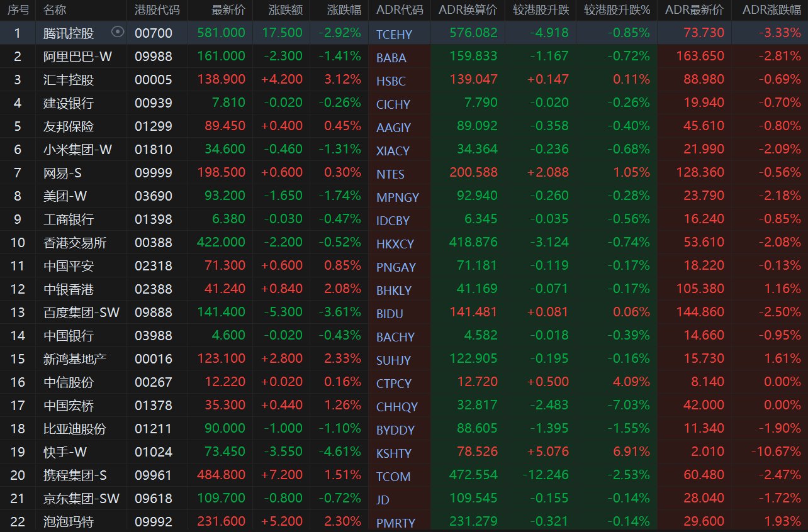Sort by 最新价 column header

click(228, 10)
